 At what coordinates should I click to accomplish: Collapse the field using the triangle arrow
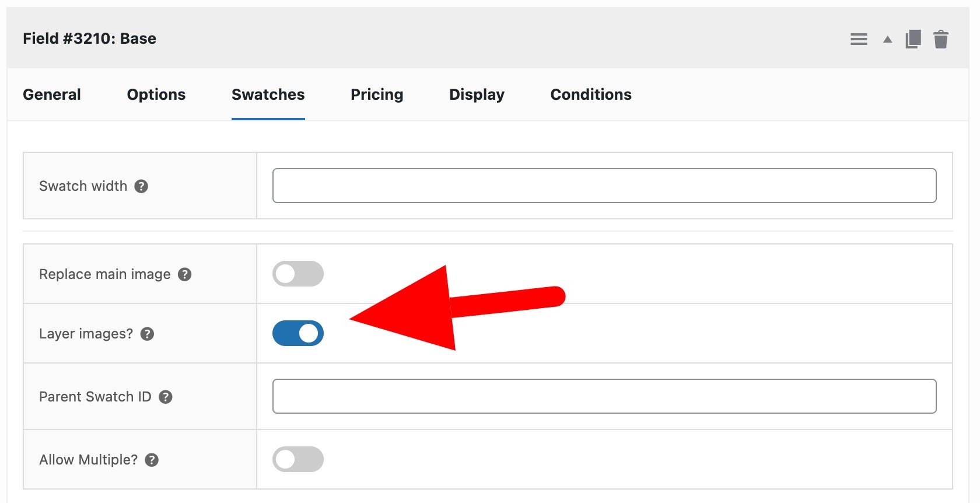[x=887, y=39]
